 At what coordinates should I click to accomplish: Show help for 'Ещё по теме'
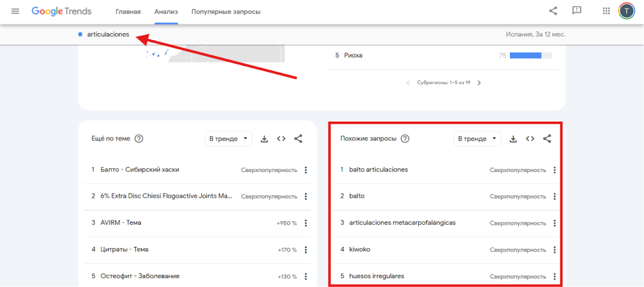139,139
